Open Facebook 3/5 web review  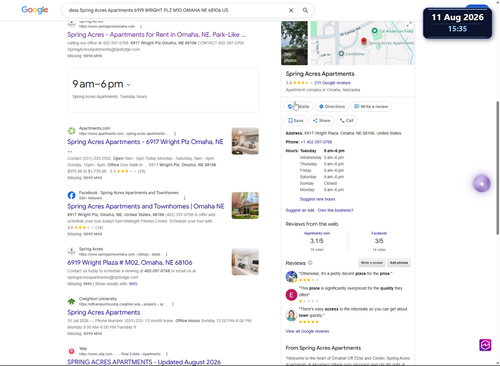click(x=379, y=242)
